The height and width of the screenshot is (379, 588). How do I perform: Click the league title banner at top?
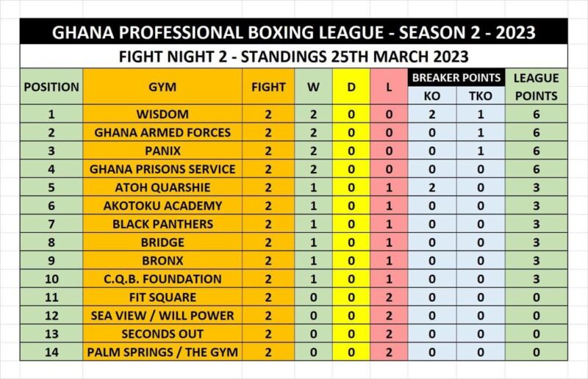point(293,32)
